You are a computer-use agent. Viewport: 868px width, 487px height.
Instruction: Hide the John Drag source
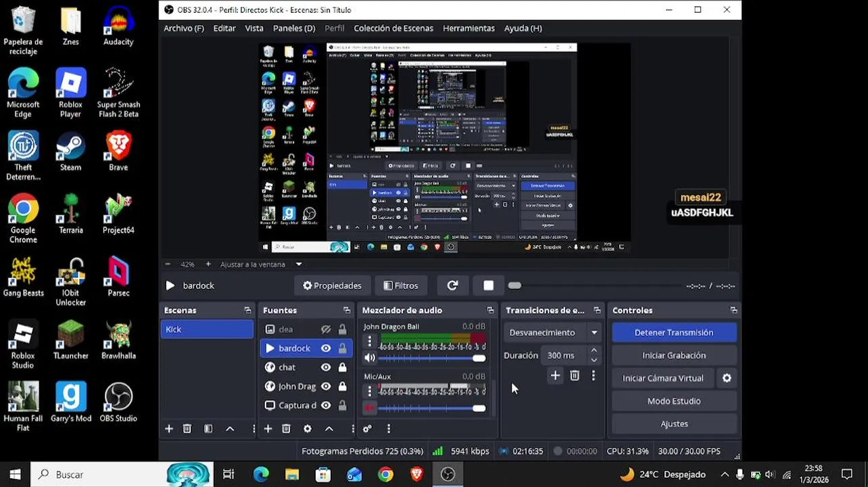click(326, 386)
